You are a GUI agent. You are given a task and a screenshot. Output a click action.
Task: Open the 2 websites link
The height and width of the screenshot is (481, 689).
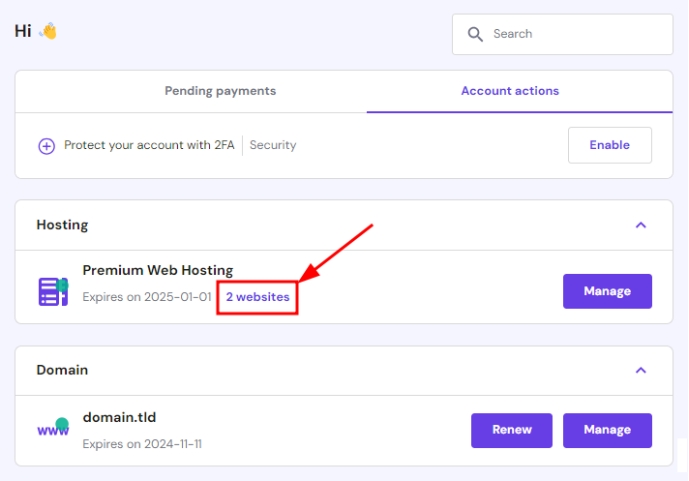coord(257,297)
